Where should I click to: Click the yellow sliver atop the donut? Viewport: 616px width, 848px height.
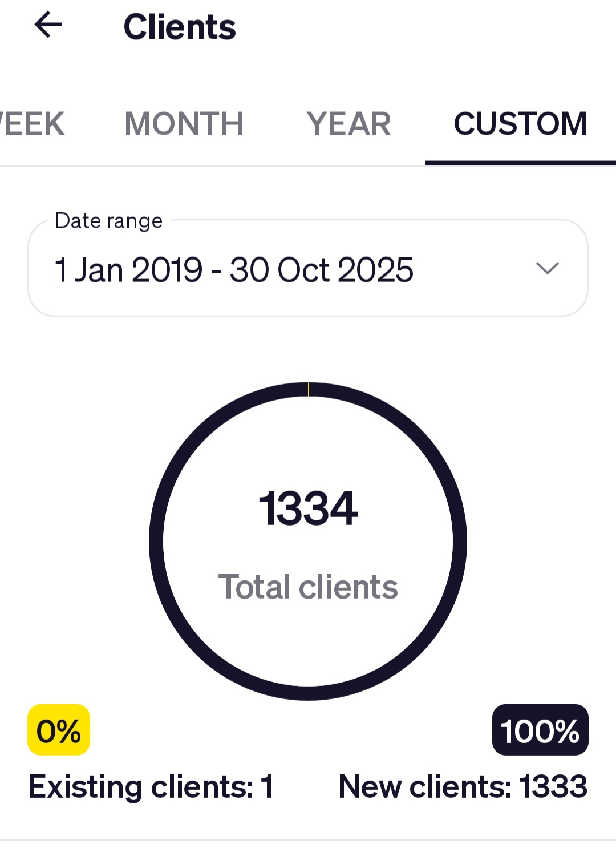[309, 389]
